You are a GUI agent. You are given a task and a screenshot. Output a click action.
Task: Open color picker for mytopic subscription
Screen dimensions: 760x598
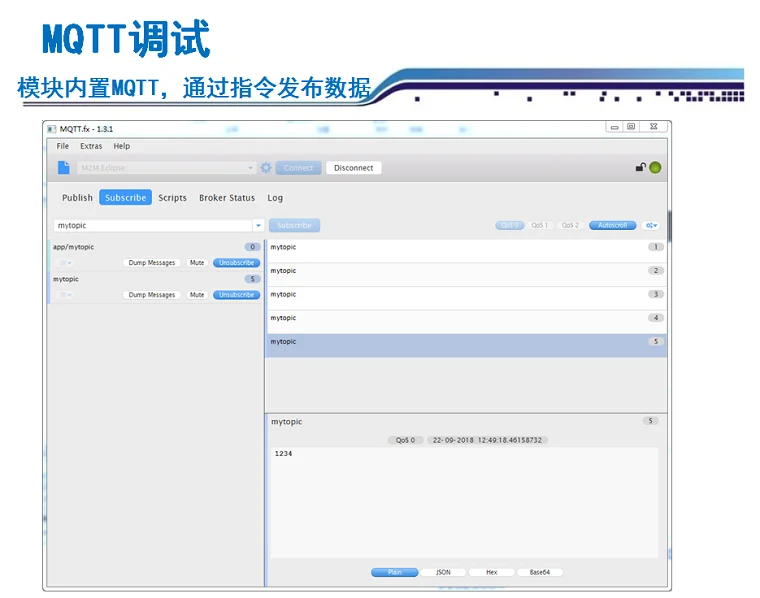click(x=64, y=295)
